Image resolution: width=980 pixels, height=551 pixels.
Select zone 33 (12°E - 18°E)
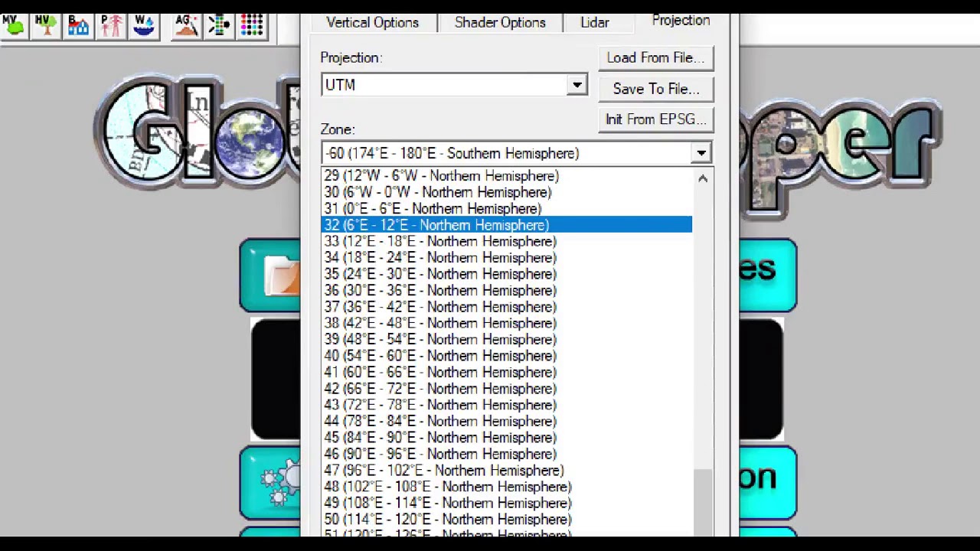507,241
